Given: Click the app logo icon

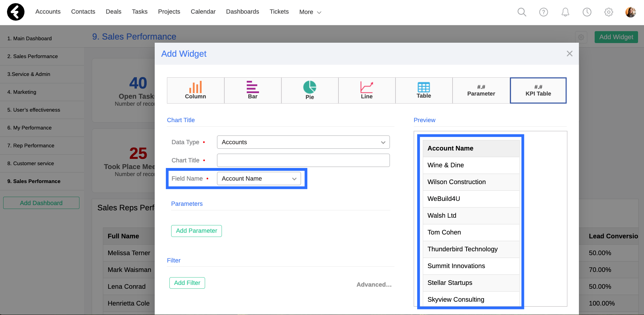Looking at the screenshot, I should (16, 12).
